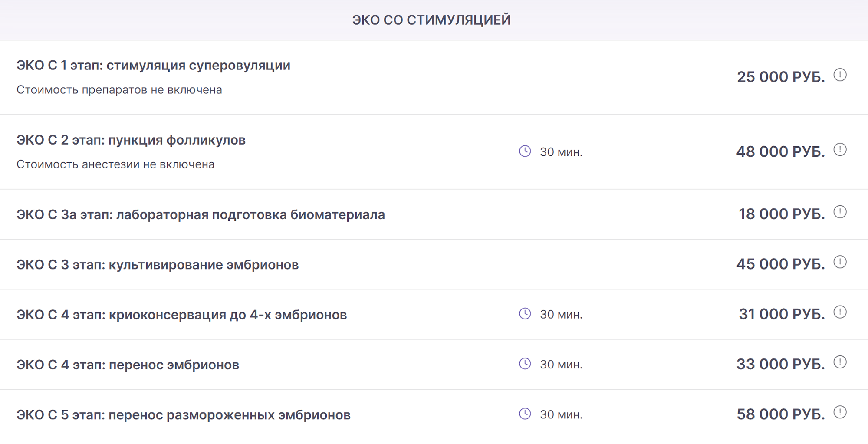Click the price '45 000 РУБ.'
This screenshot has width=868, height=444.
(780, 264)
